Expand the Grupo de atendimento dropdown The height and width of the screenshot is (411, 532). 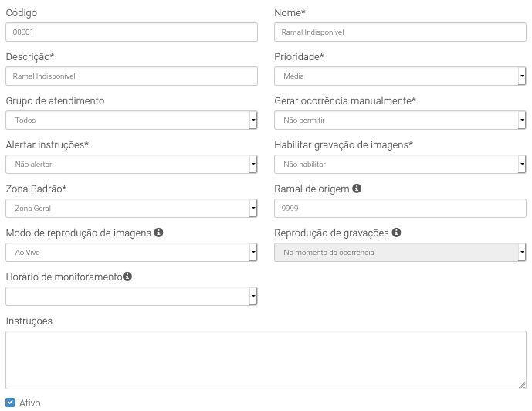click(x=131, y=121)
